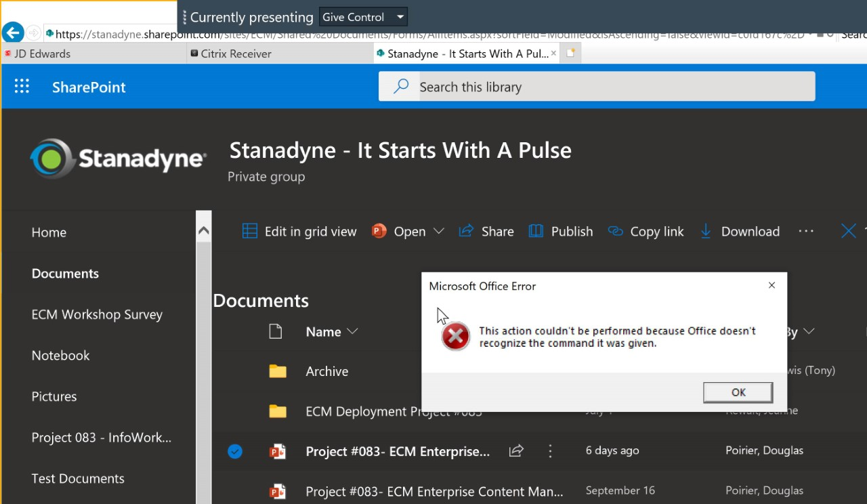This screenshot has width=867, height=504.
Task: Open Test Documents in left navigation
Action: [x=78, y=479]
